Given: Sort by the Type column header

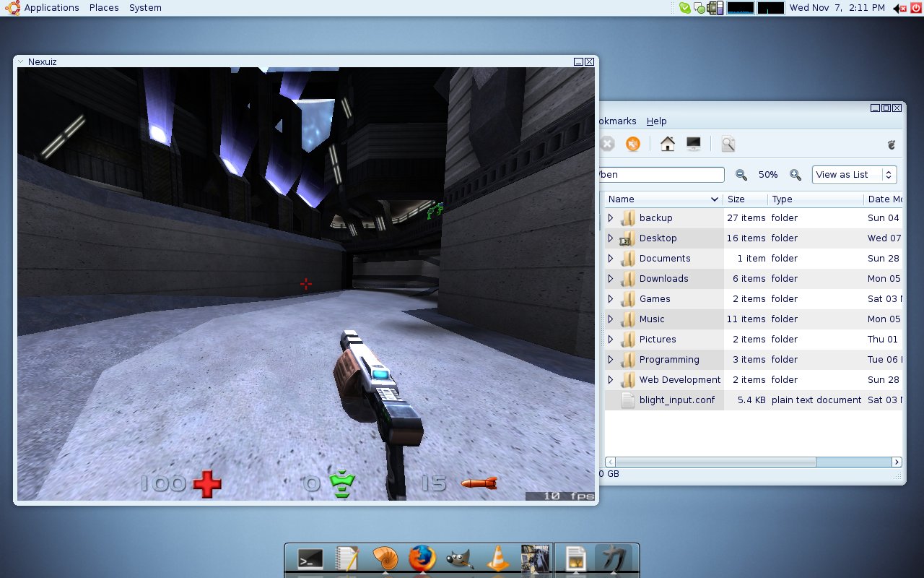Looking at the screenshot, I should 815,199.
